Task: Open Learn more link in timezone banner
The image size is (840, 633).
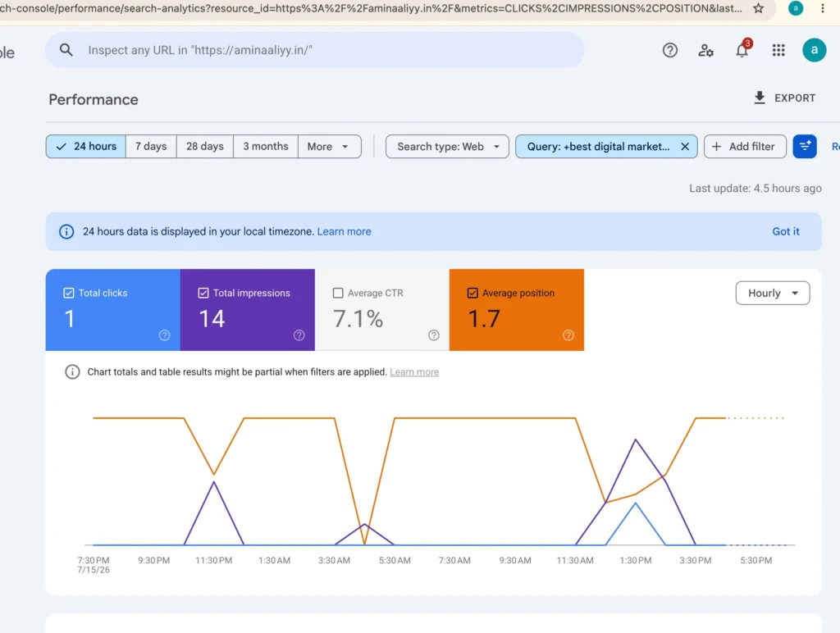Action: 344,232
